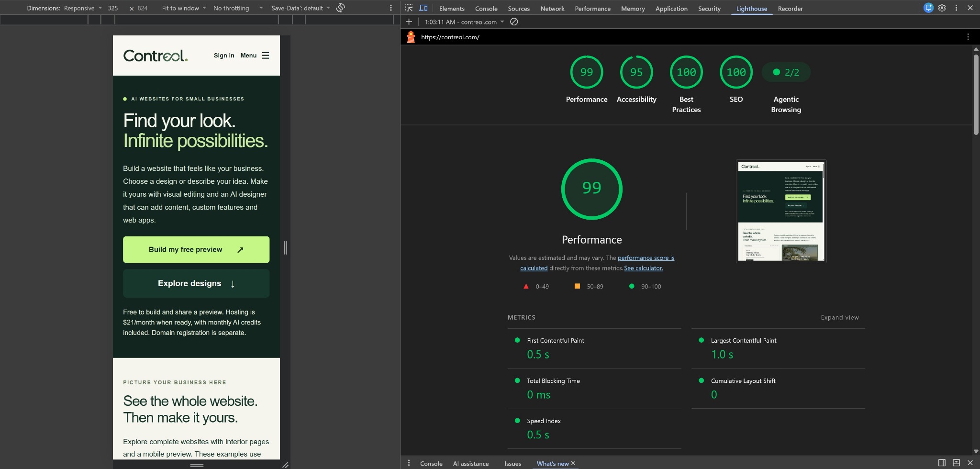
Task: Switch to the Network tab
Action: [552, 9]
